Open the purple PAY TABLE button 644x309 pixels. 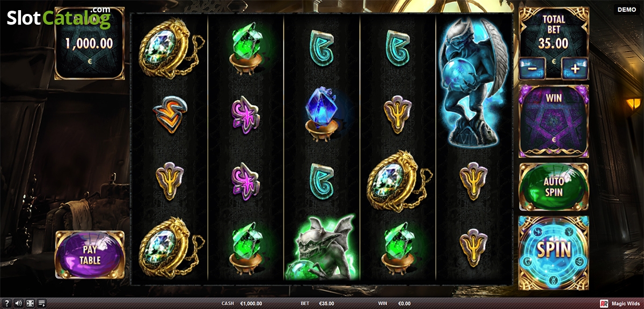(90, 254)
